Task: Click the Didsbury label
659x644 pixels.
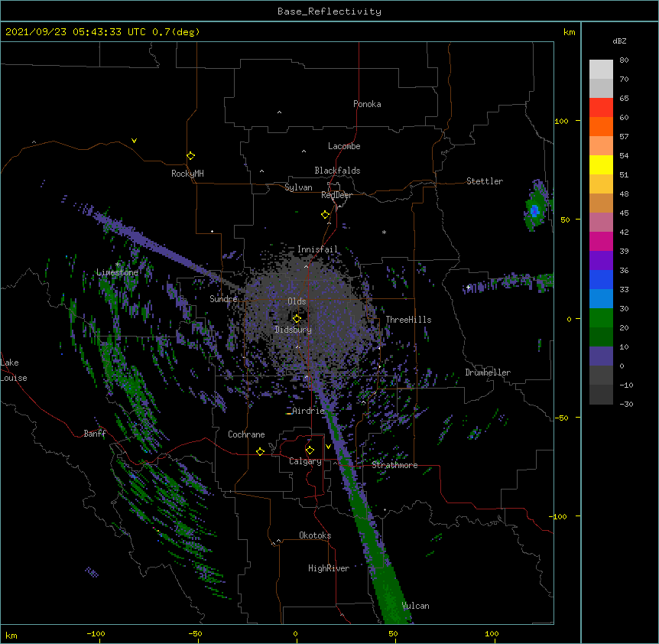Action: click(294, 330)
